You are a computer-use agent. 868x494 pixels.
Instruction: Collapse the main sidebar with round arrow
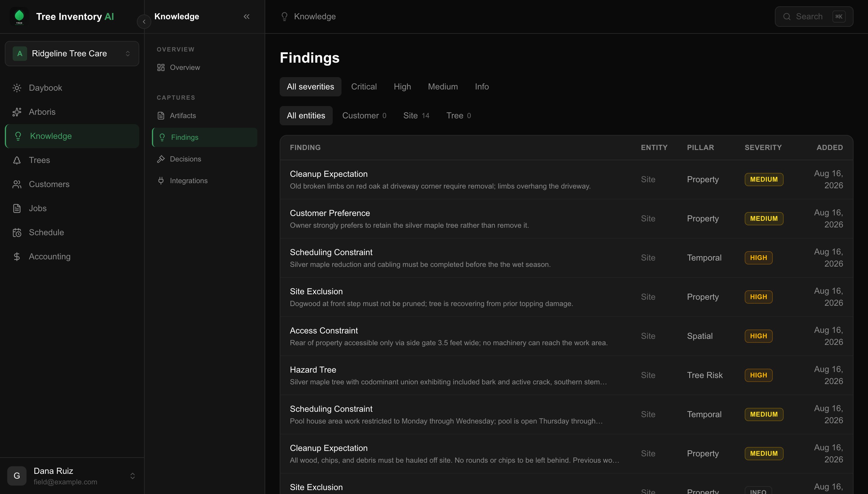click(144, 22)
